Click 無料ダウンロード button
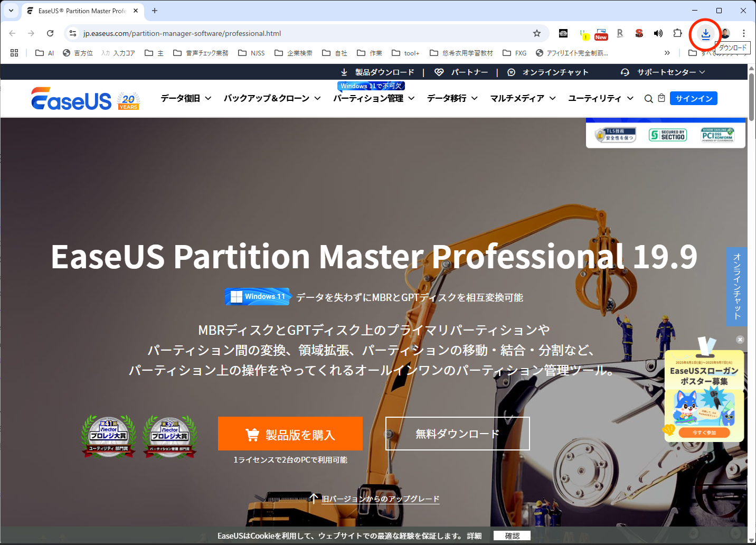This screenshot has width=756, height=545. (x=457, y=434)
